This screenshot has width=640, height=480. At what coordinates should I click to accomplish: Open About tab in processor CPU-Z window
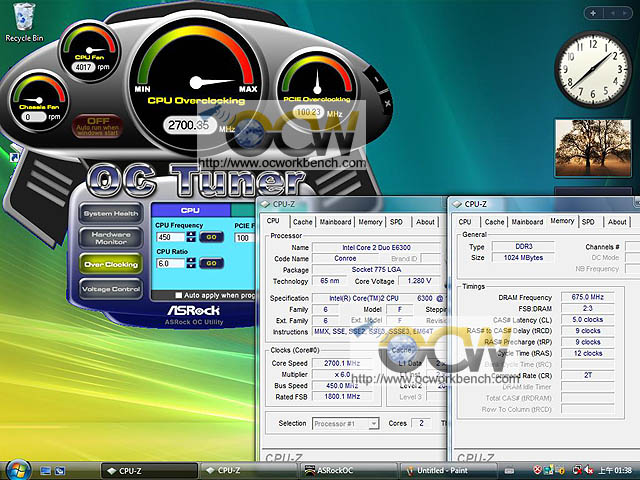(425, 222)
